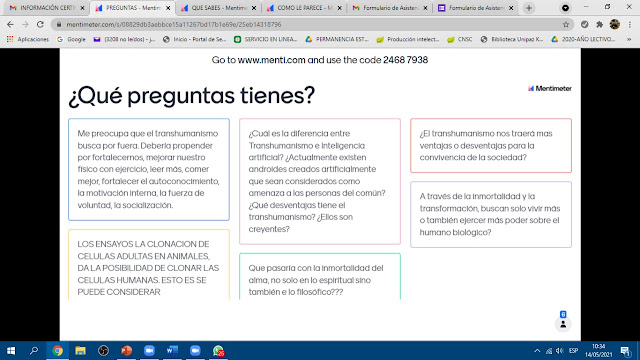Reload the Mentimeter page
This screenshot has height=360, width=640.
click(x=40, y=24)
